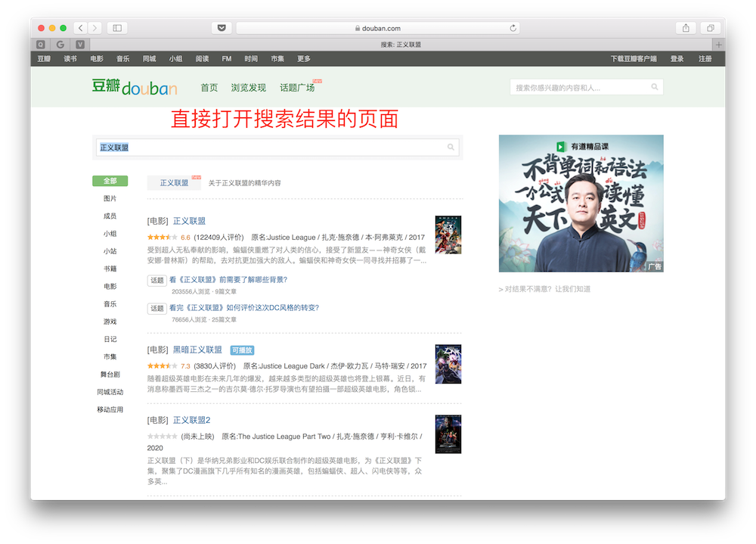Click the G bookmark icon in the favorites bar

60,44
